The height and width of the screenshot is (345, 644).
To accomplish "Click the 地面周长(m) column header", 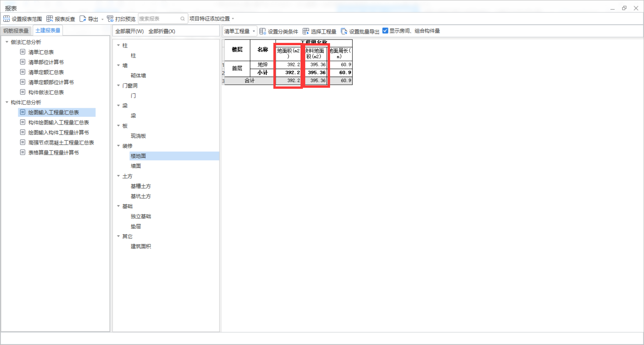I will pyautogui.click(x=340, y=54).
